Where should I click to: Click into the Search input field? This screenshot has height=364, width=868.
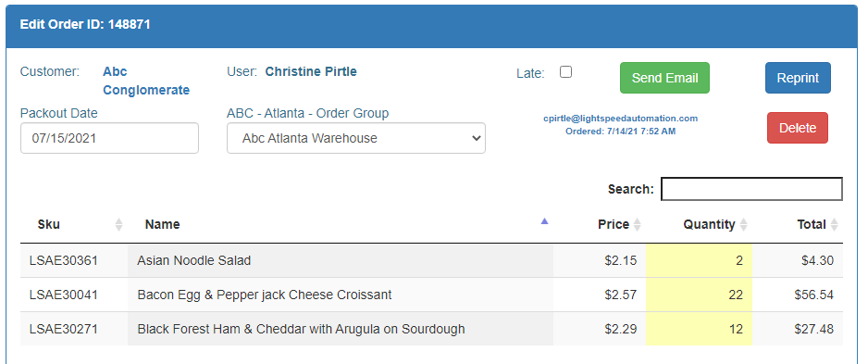point(751,189)
